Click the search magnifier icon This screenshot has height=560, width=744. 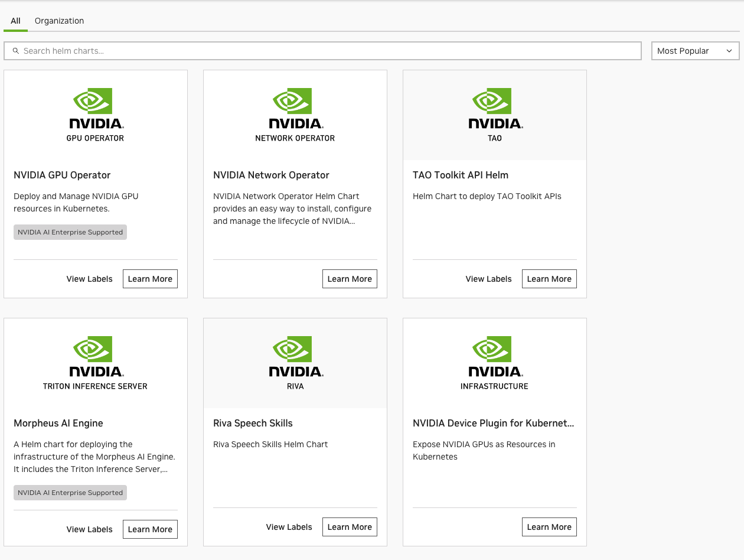tap(16, 51)
